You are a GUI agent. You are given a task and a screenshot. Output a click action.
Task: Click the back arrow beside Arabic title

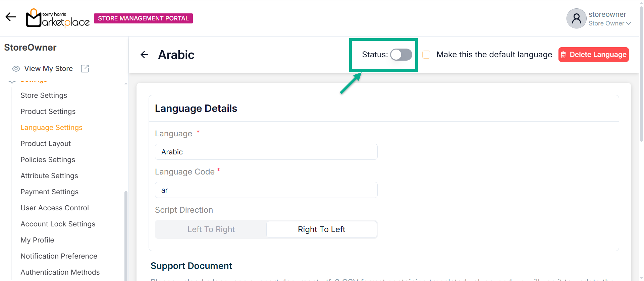[144, 55]
